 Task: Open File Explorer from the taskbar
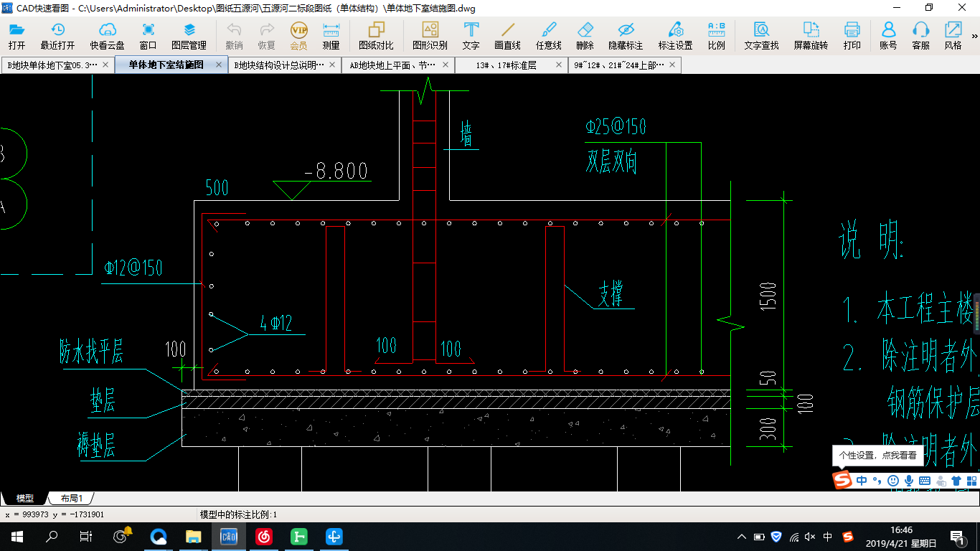tap(194, 536)
